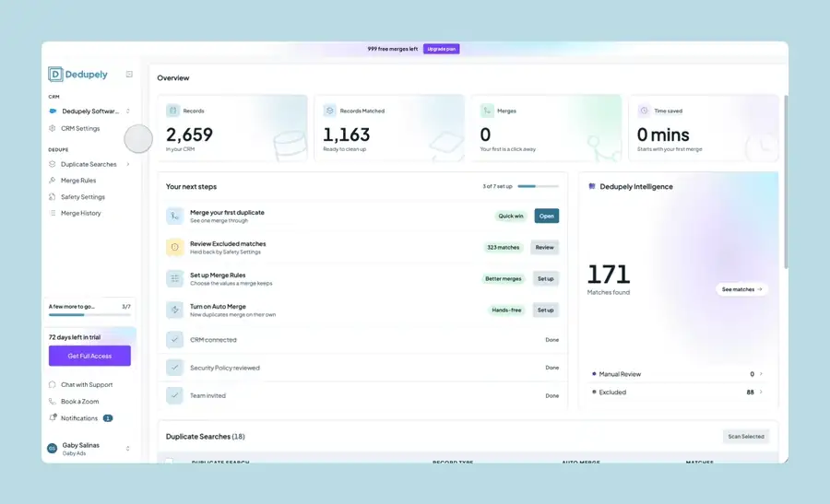Click the Safety Settings icon

pyautogui.click(x=53, y=197)
